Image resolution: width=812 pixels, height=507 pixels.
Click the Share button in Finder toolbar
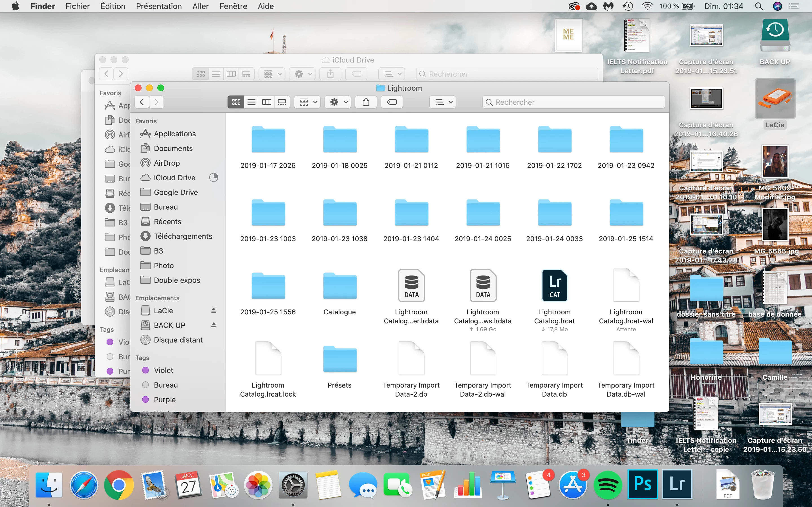click(366, 102)
